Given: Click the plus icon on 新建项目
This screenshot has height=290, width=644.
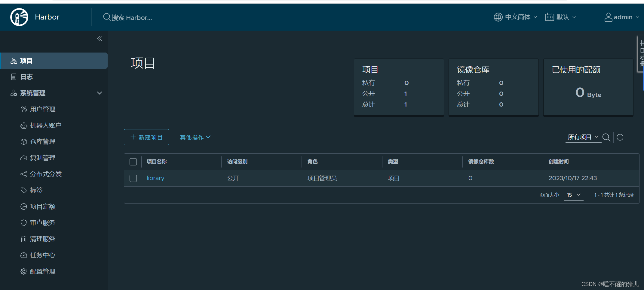Looking at the screenshot, I should (133, 137).
